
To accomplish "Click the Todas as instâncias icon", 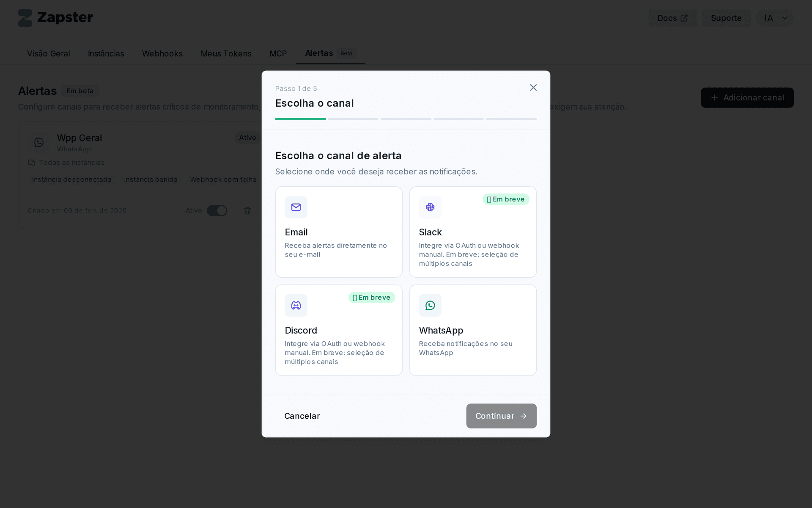I will click(x=31, y=163).
